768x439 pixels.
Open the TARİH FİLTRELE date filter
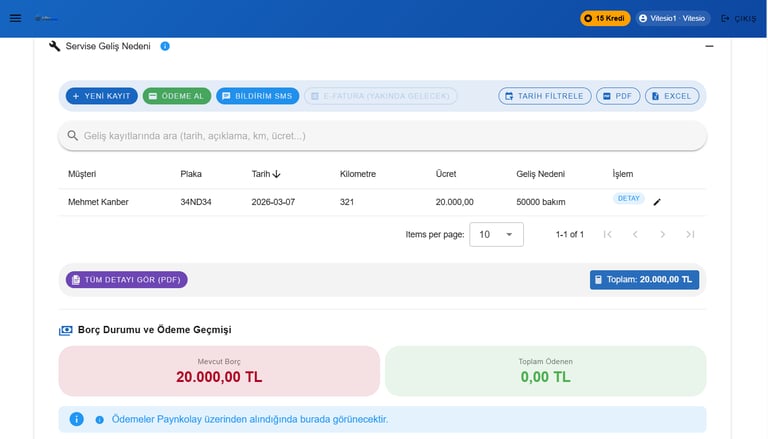(x=545, y=96)
